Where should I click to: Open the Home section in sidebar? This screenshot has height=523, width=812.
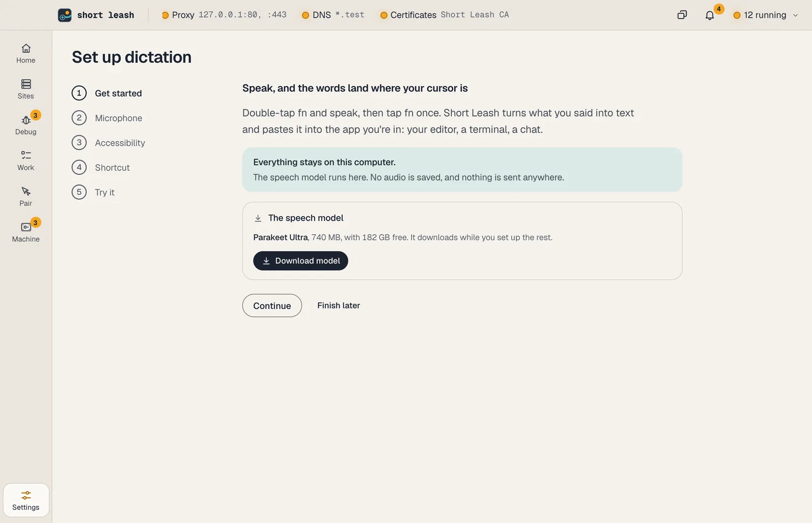coord(26,54)
